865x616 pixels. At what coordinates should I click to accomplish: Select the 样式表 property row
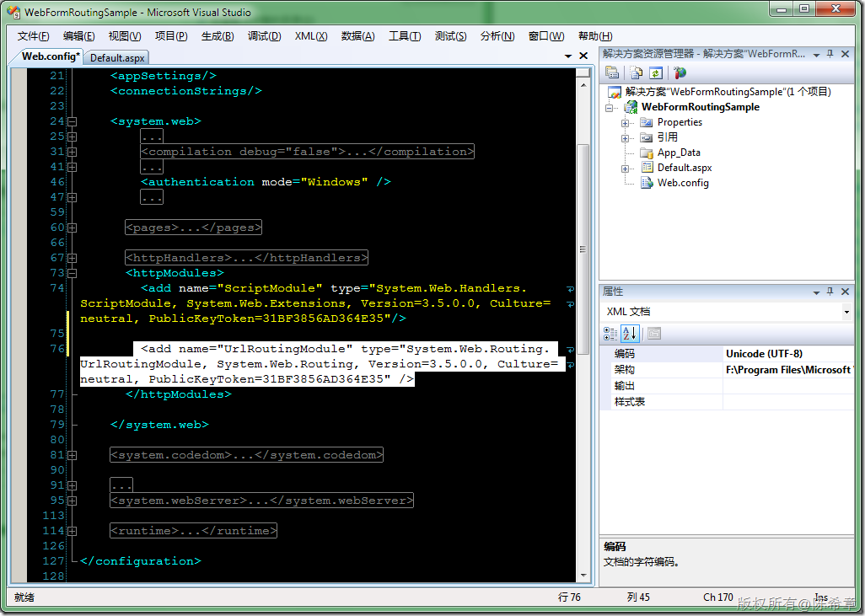(x=727, y=402)
